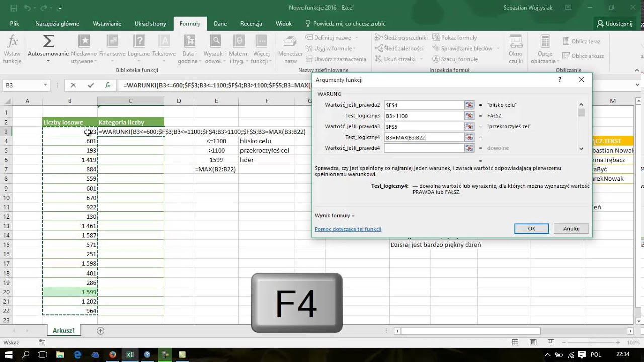Click OK in Argumenty funkcji dialog
Image resolution: width=644 pixels, height=362 pixels.
click(x=531, y=228)
